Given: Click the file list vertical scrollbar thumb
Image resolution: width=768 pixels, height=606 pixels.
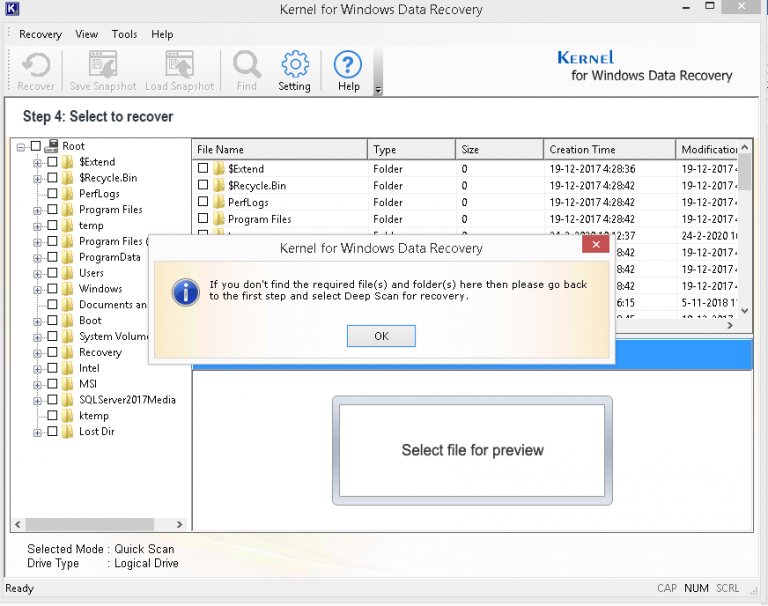Looking at the screenshot, I should tap(744, 171).
